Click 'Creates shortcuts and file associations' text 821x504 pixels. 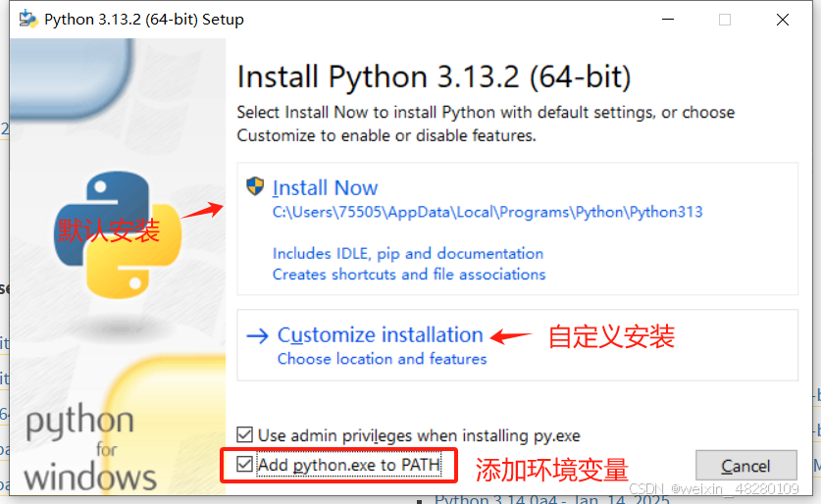pyautogui.click(x=409, y=275)
